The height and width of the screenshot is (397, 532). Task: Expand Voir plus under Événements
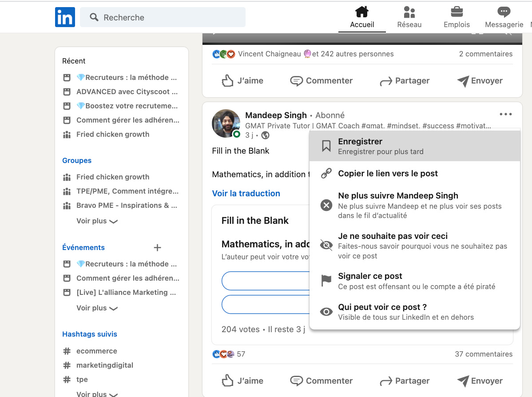97,308
